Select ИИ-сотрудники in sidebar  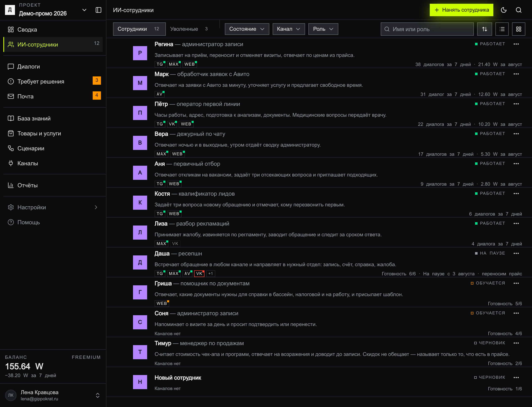point(53,45)
